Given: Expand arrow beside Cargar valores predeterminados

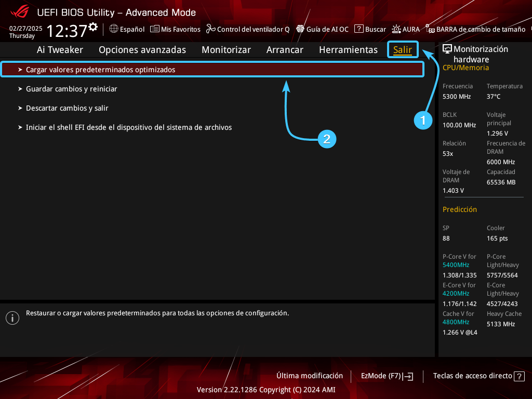Looking at the screenshot, I should pos(20,70).
